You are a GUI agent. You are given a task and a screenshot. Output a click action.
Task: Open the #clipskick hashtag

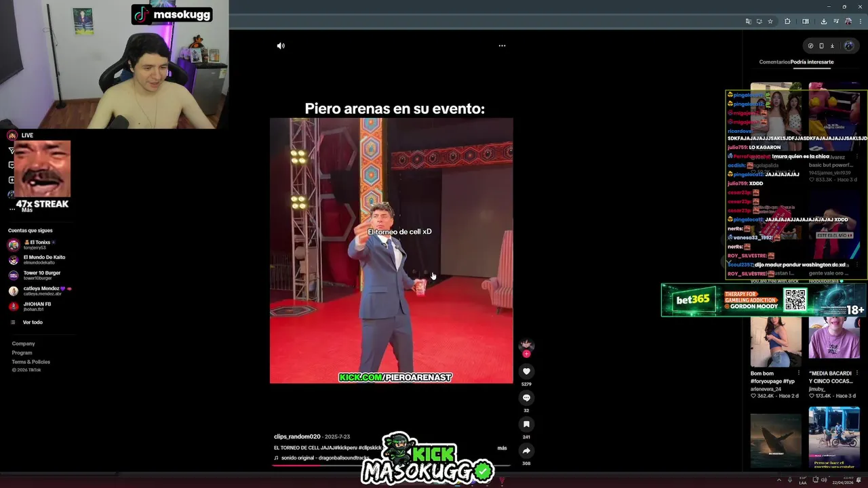pyautogui.click(x=370, y=448)
